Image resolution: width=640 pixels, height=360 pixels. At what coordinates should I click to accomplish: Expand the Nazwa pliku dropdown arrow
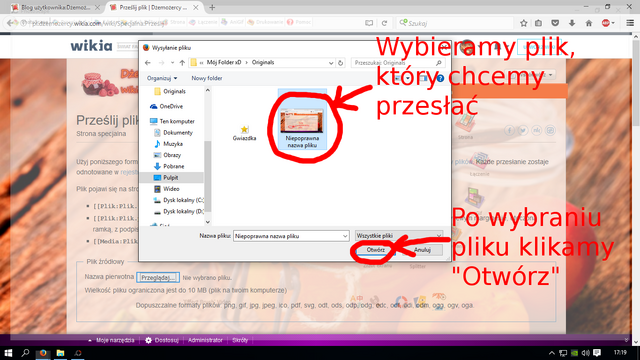pos(345,236)
